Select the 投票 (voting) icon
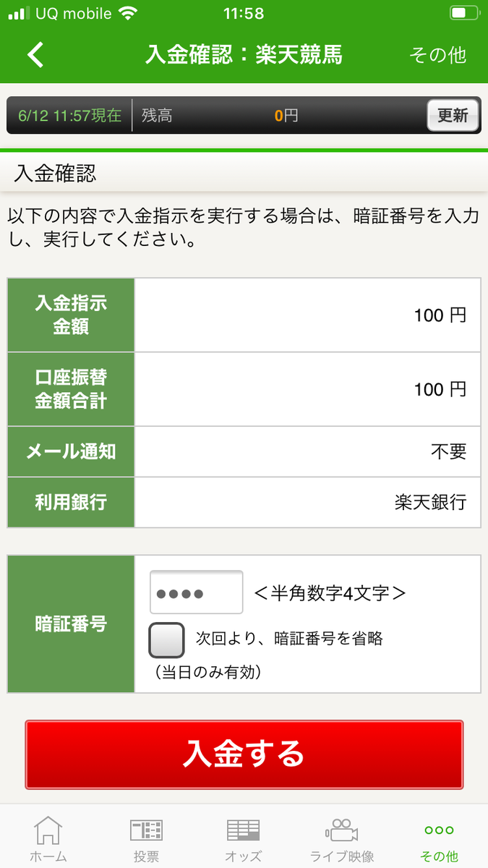The width and height of the screenshot is (488, 868). pyautogui.click(x=146, y=835)
